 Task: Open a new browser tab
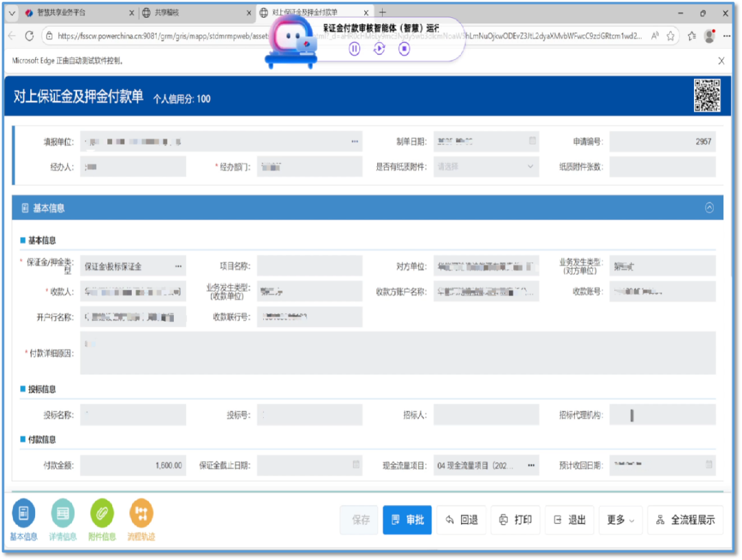(x=383, y=12)
